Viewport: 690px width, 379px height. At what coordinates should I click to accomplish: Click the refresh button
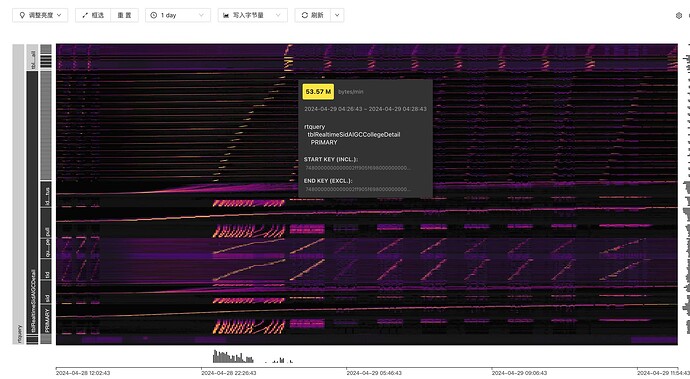pos(312,15)
